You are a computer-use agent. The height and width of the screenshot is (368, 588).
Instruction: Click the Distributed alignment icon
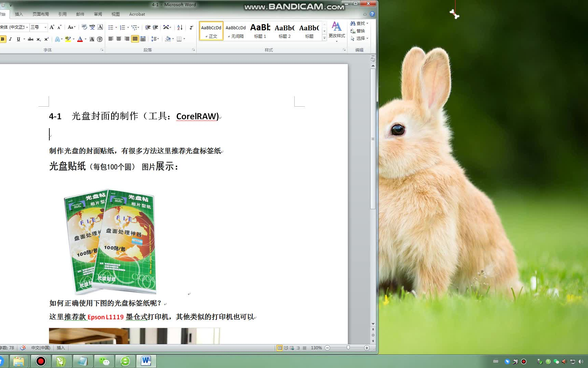click(x=143, y=39)
